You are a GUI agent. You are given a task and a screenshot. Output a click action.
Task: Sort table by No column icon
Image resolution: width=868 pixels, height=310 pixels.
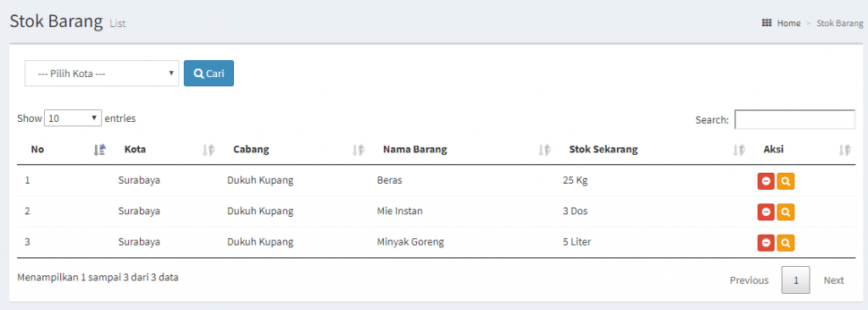pyautogui.click(x=100, y=149)
